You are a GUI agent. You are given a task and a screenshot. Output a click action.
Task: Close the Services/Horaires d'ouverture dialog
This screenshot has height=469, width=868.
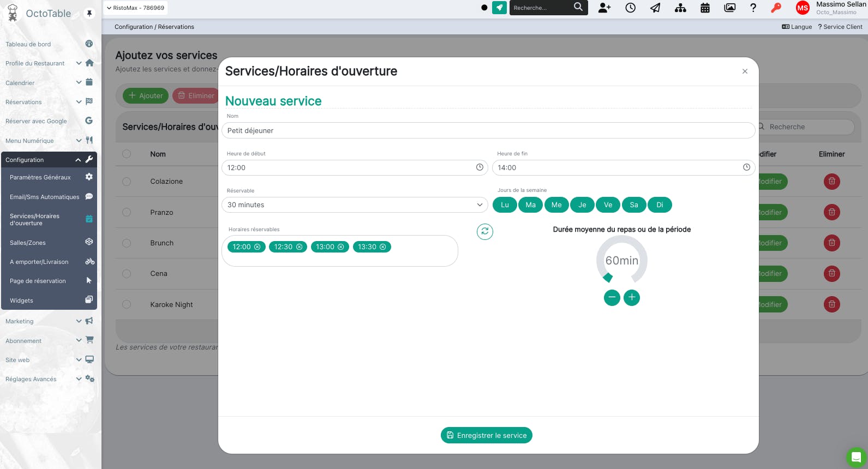tap(745, 71)
